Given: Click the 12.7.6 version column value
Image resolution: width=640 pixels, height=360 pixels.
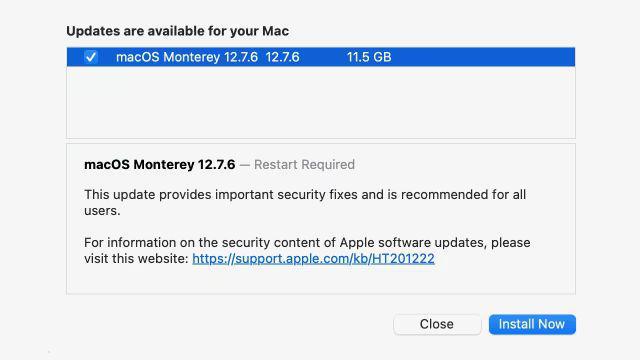Looking at the screenshot, I should pos(282,57).
